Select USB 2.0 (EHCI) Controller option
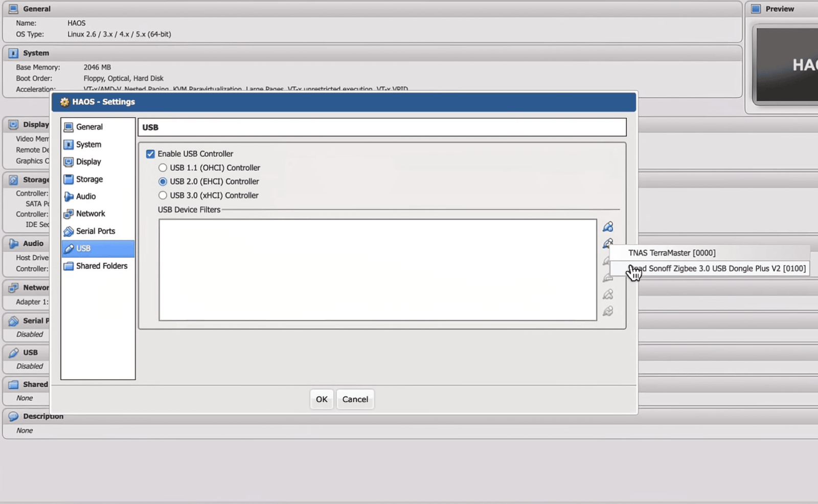This screenshot has height=504, width=818. [x=163, y=181]
